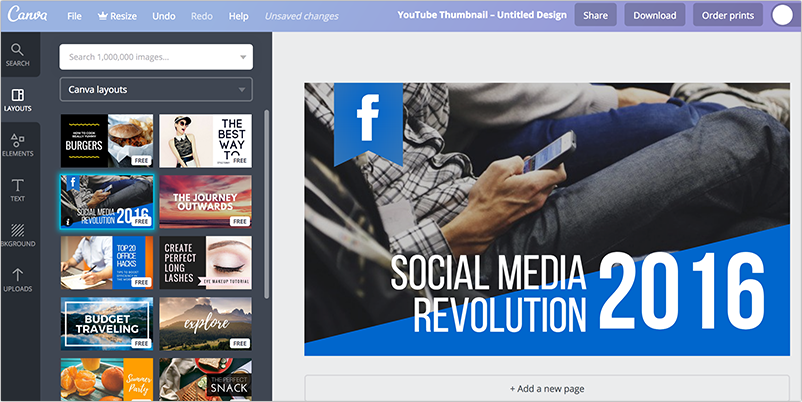Screen dimensions: 802x402
Task: Open the Resize menu with crown
Action: [x=117, y=16]
